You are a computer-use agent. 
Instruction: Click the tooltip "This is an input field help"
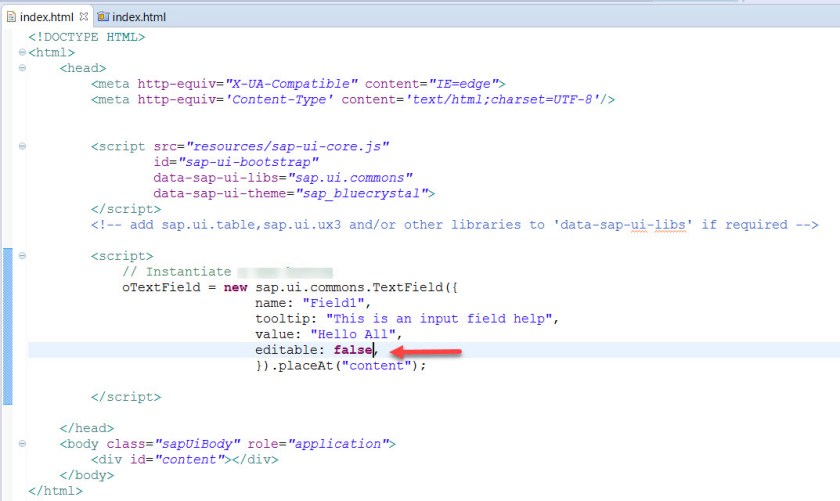point(438,319)
